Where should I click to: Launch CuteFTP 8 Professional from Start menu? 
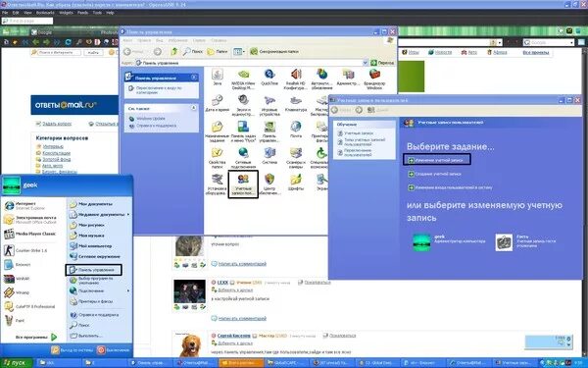click(29, 306)
